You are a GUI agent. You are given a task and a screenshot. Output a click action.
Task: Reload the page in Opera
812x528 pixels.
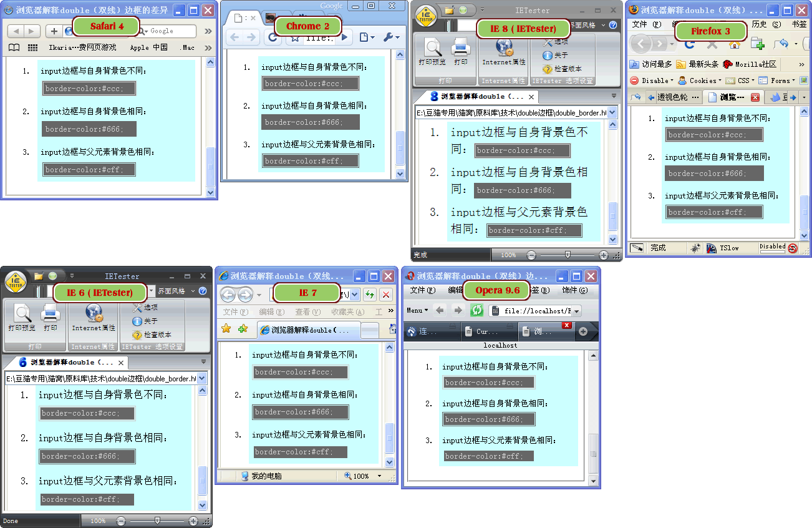click(476, 310)
